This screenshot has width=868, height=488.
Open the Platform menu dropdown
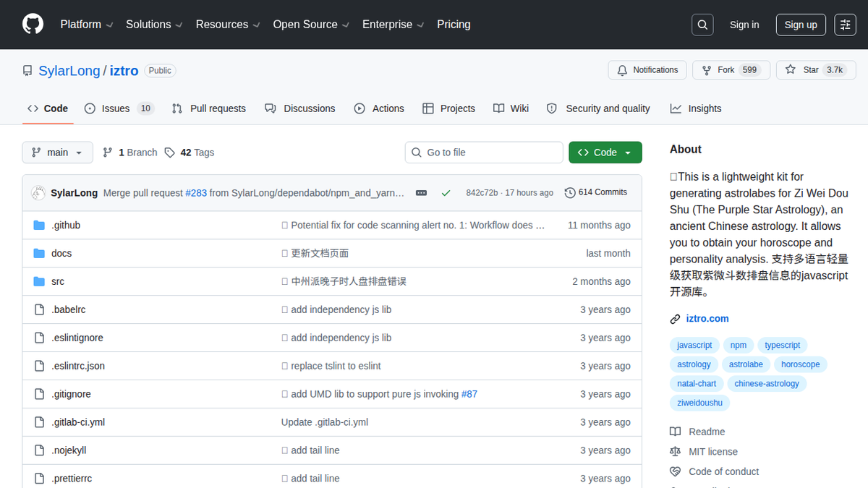point(87,25)
